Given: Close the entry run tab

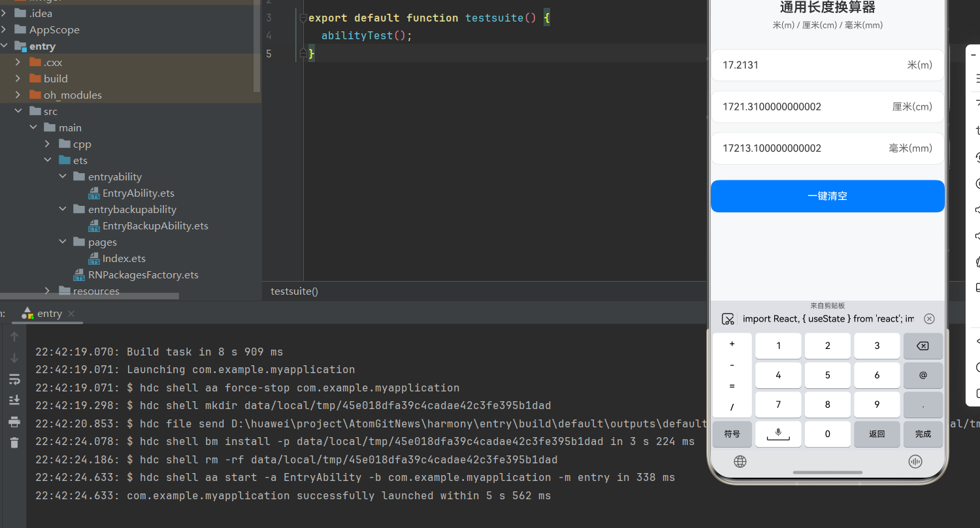Looking at the screenshot, I should point(71,314).
